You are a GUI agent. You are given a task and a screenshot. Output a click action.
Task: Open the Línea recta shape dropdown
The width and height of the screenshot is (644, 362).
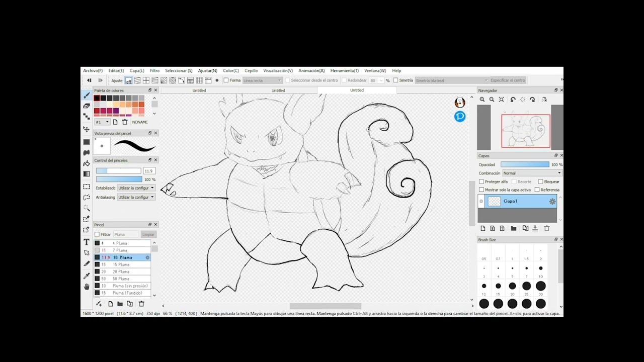263,80
